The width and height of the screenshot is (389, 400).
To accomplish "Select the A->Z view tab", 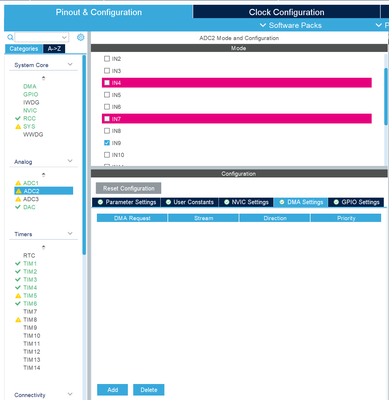I will pos(54,49).
